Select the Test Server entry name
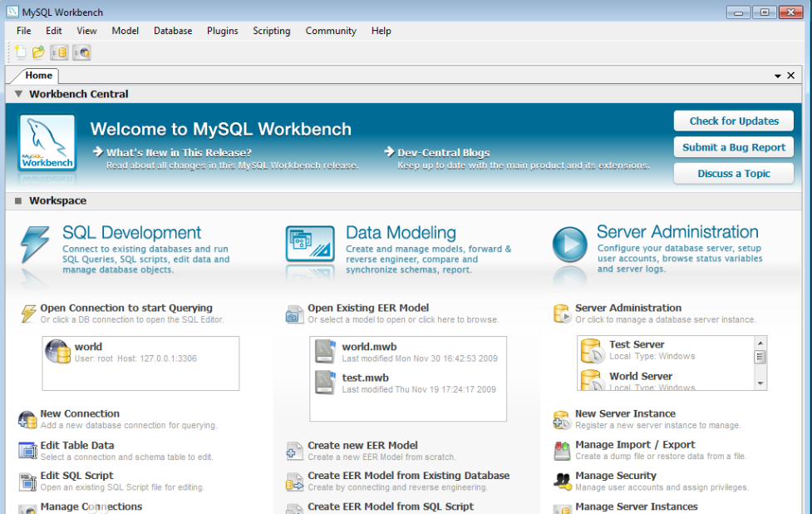This screenshot has width=812, height=514. pyautogui.click(x=637, y=344)
